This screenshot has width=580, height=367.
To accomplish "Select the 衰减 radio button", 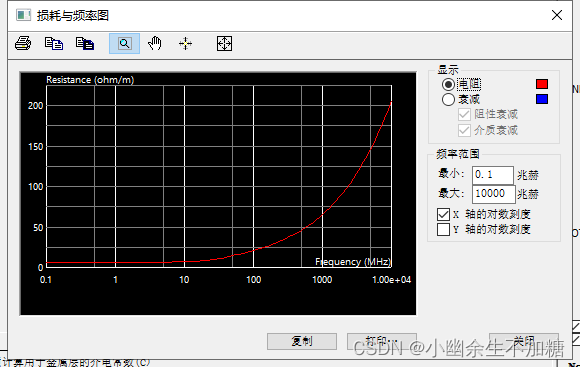I will [x=448, y=99].
